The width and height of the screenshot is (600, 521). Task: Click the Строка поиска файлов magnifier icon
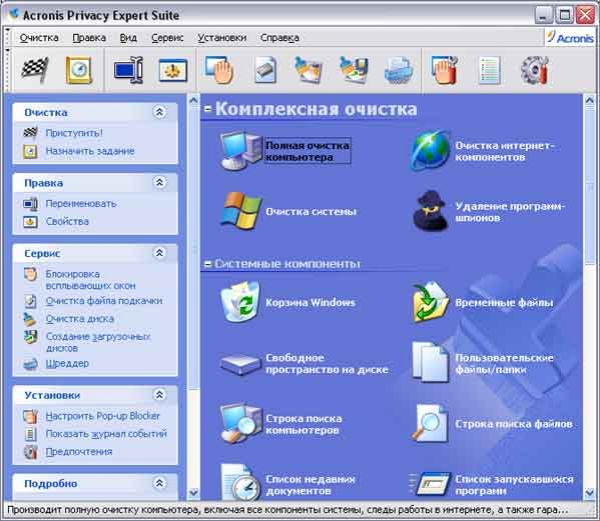(430, 424)
